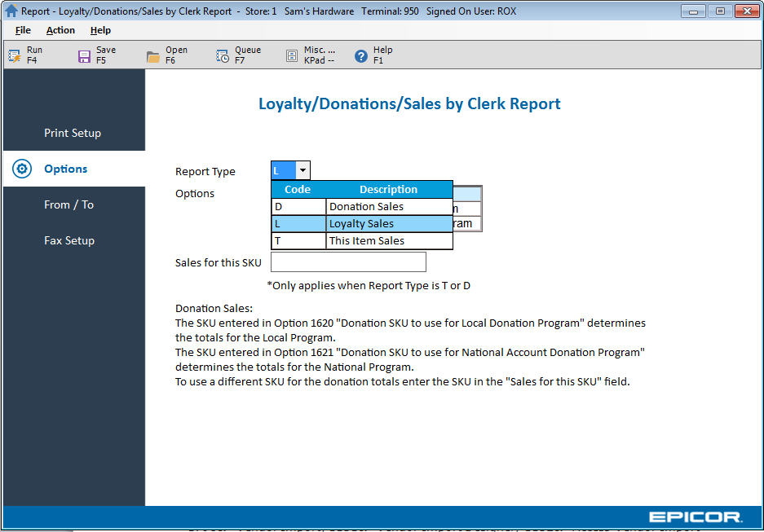Select Donation Sales from dropdown list
Image resolution: width=764 pixels, height=532 pixels.
click(366, 207)
